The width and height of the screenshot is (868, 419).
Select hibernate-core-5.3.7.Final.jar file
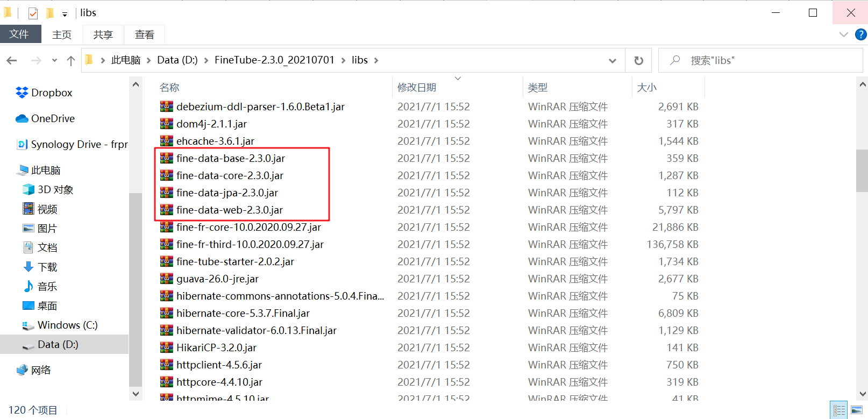tap(243, 313)
